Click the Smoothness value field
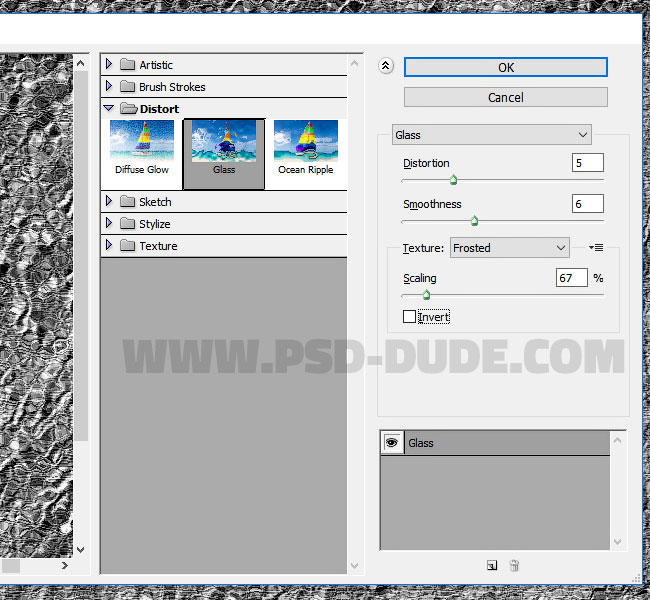 click(x=588, y=204)
